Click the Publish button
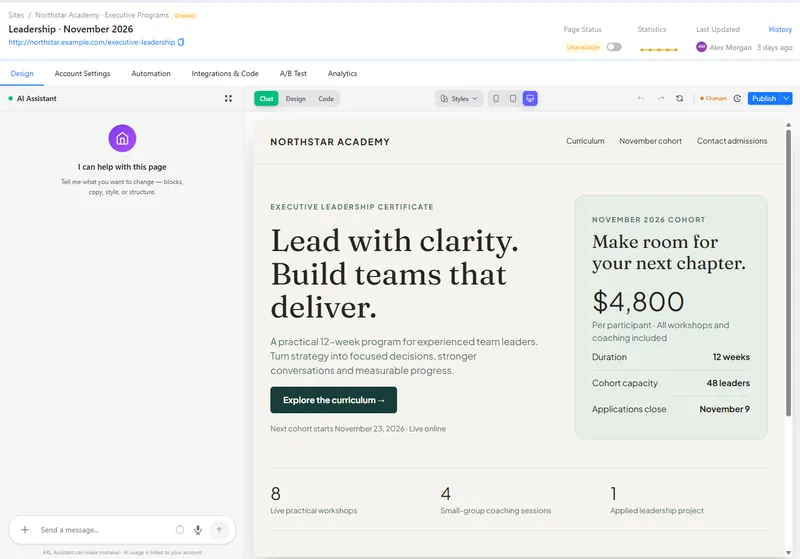This screenshot has width=800, height=559. click(764, 98)
